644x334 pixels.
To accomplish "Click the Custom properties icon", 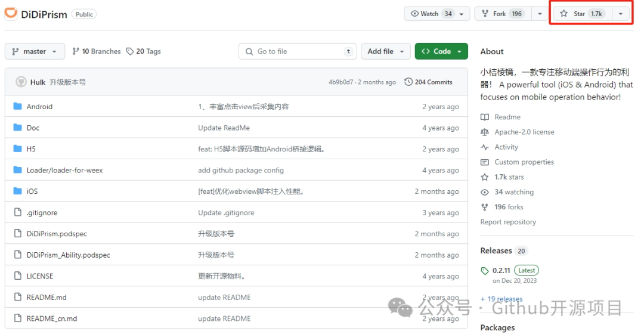I will pyautogui.click(x=485, y=162).
